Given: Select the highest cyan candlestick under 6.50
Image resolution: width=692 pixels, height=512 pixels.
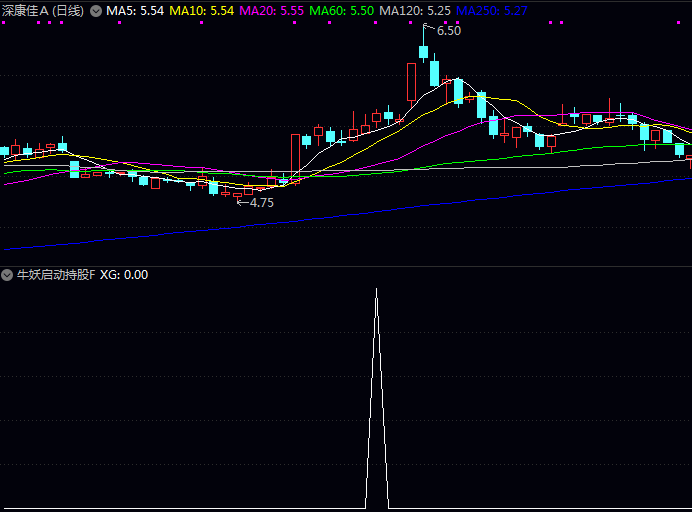Looking at the screenshot, I should pos(424,50).
